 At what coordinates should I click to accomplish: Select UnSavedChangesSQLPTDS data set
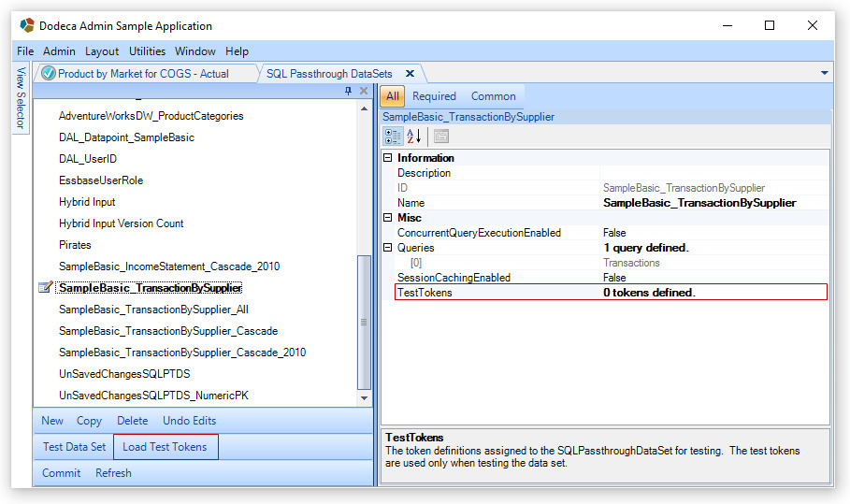point(124,374)
